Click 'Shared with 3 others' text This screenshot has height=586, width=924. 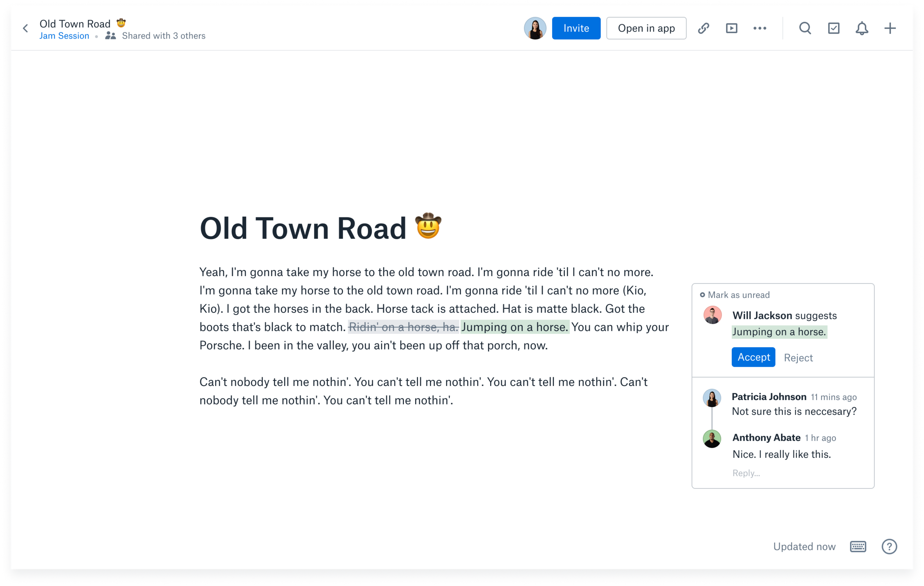[x=163, y=36]
